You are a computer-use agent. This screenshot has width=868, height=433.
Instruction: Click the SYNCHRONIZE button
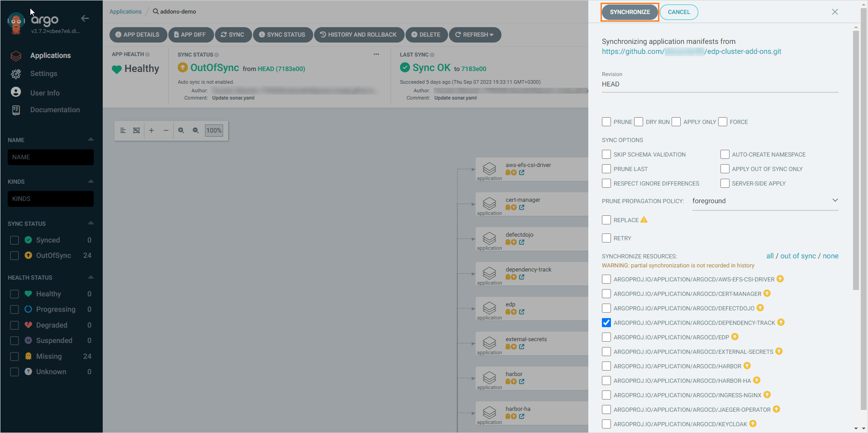click(630, 12)
